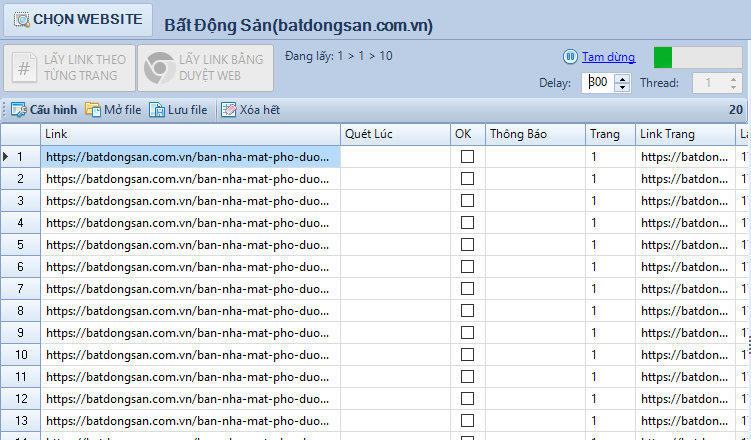Click the Link cell in row 10
Viewport: 751px width, 440px height.
click(x=191, y=355)
